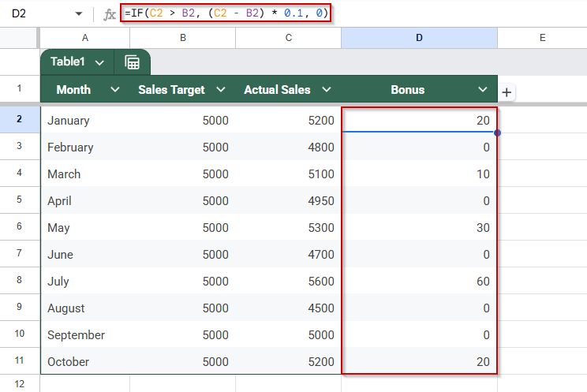Click the formula bar with IF formula
587x392 pixels.
(226, 13)
